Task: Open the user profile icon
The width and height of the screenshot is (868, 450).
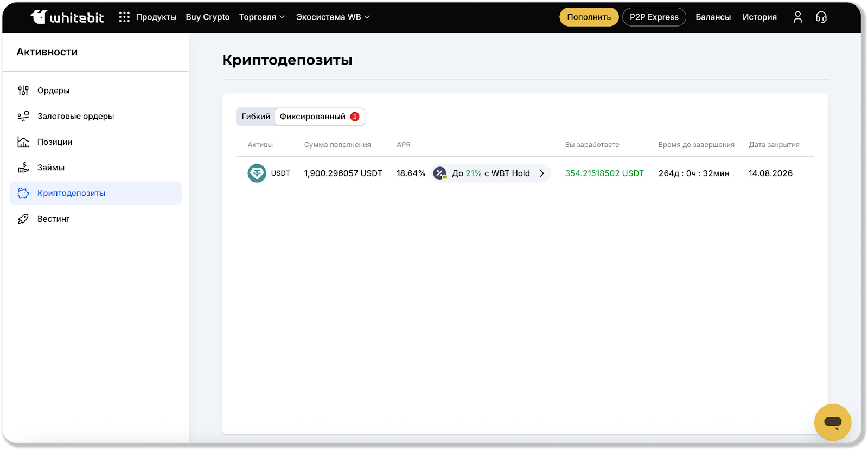Action: 797,17
